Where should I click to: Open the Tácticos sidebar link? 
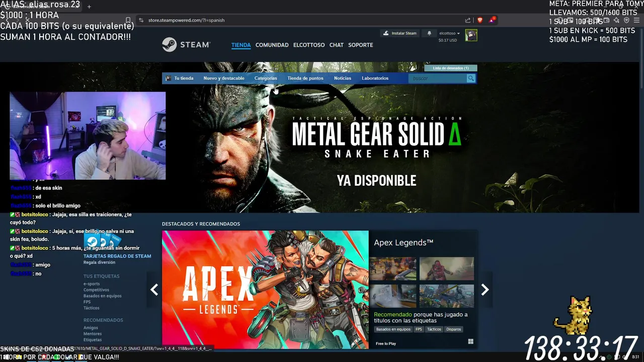pyautogui.click(x=92, y=308)
